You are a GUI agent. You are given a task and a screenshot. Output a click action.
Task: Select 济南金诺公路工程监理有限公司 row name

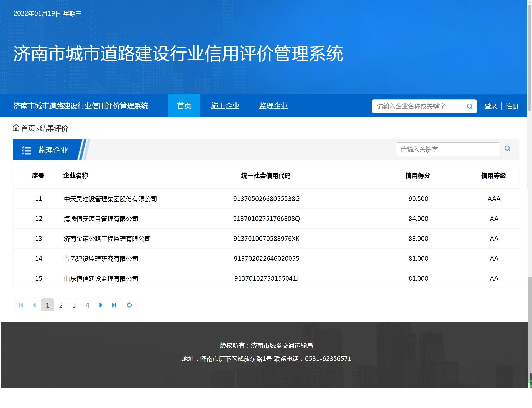click(107, 239)
